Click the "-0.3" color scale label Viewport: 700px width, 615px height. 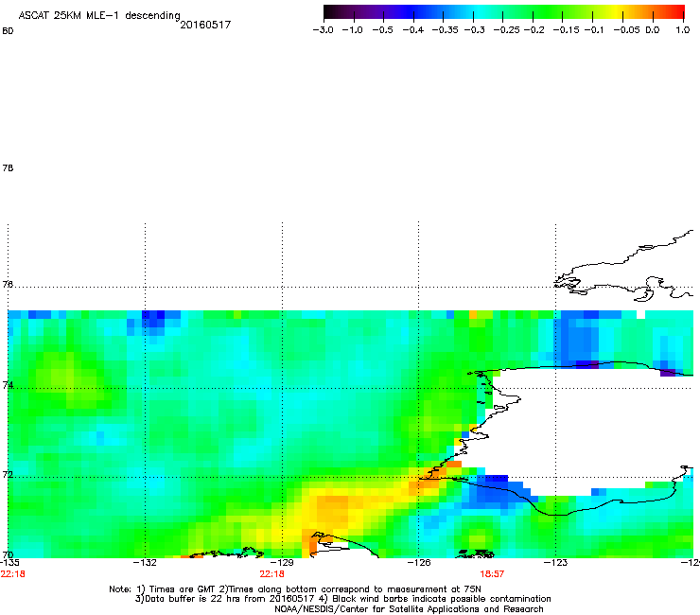point(474,30)
